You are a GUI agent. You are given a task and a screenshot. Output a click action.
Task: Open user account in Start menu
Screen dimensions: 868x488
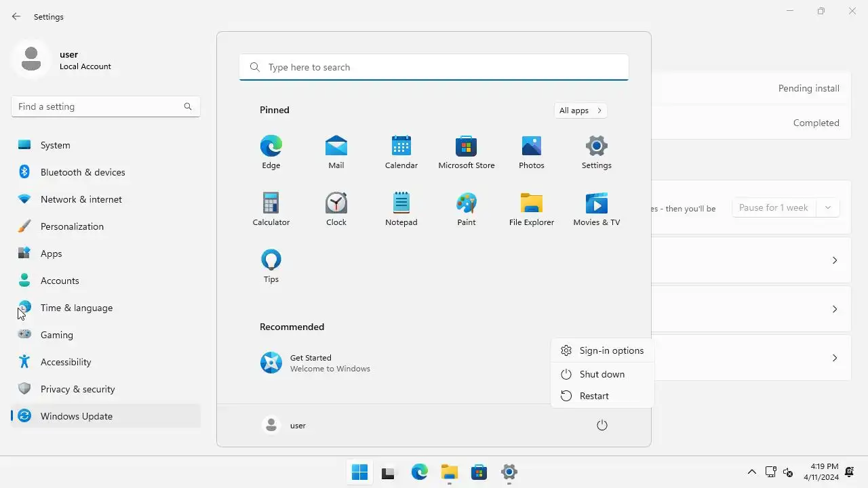coord(284,426)
